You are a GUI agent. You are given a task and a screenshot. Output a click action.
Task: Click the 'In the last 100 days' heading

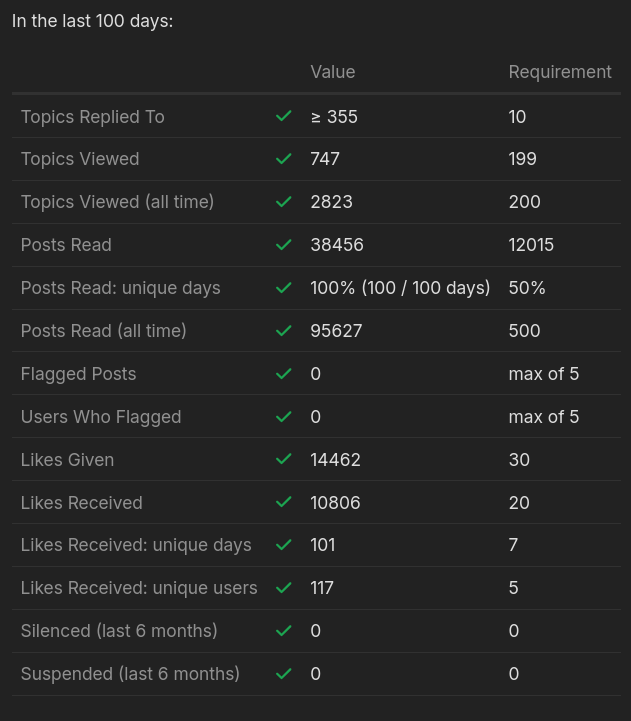click(x=92, y=21)
